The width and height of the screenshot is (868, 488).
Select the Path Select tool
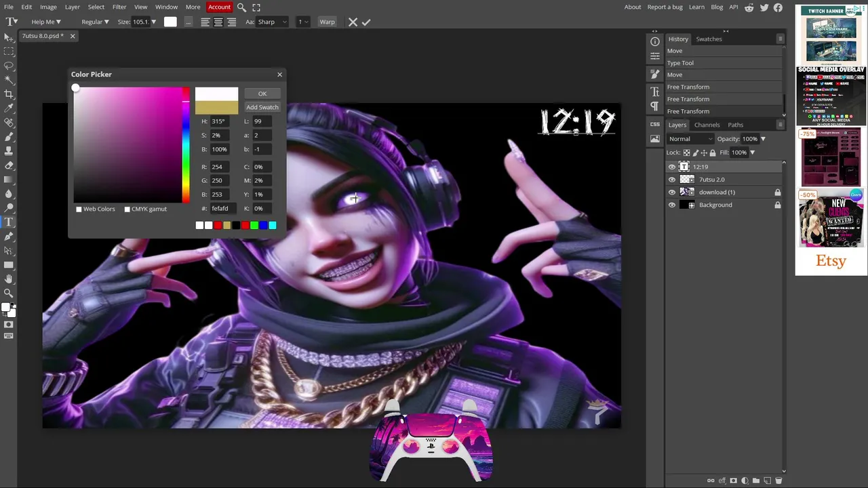(x=9, y=251)
